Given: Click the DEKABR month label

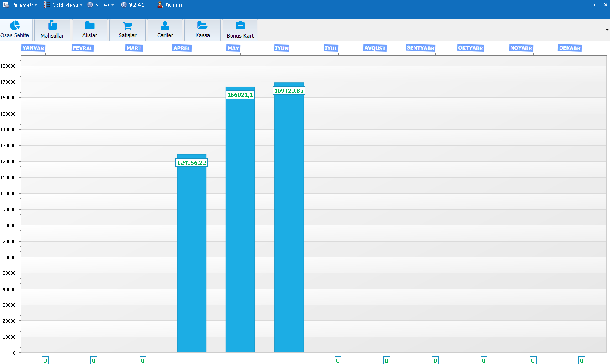Looking at the screenshot, I should point(570,48).
